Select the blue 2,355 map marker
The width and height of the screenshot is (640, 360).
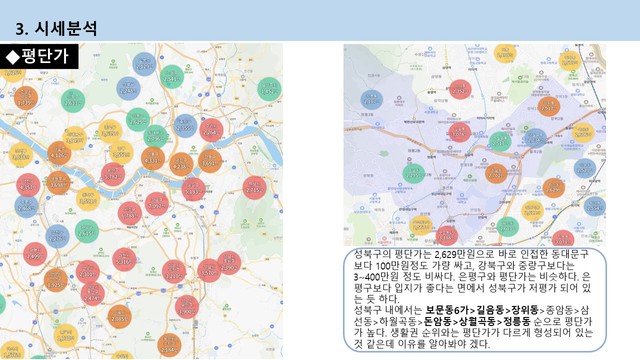[185, 126]
